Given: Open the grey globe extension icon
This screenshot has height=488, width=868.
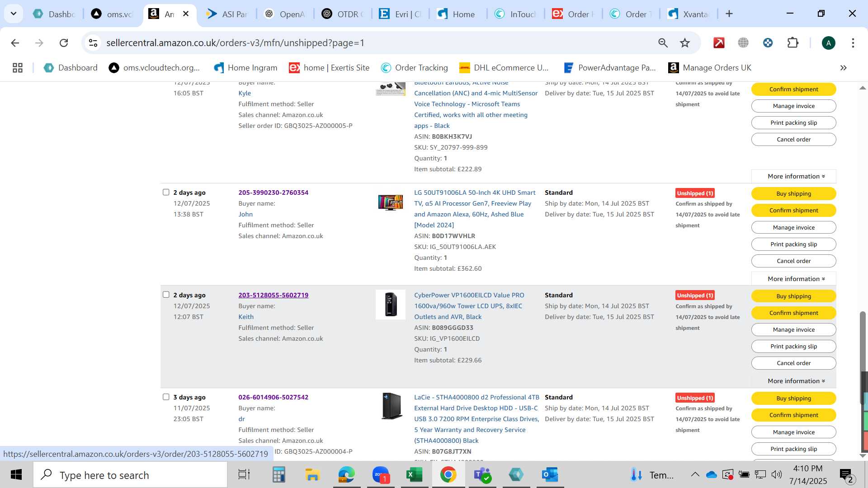Looking at the screenshot, I should coord(743,43).
